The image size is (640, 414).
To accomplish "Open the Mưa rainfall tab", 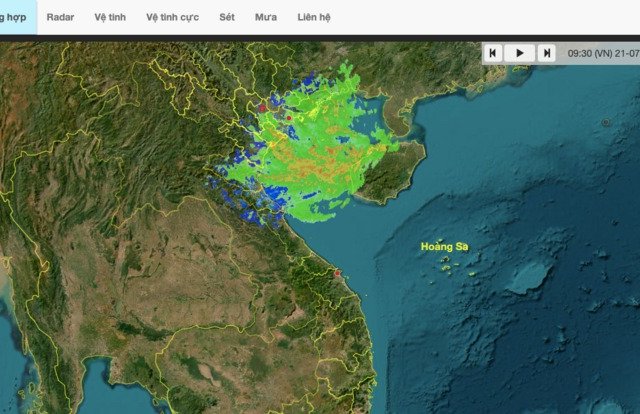I will [x=266, y=17].
